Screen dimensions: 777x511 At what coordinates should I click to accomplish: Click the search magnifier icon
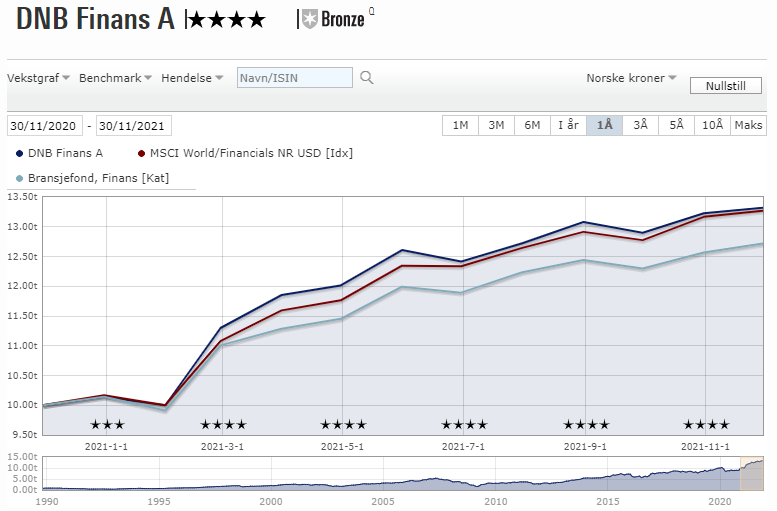click(366, 77)
